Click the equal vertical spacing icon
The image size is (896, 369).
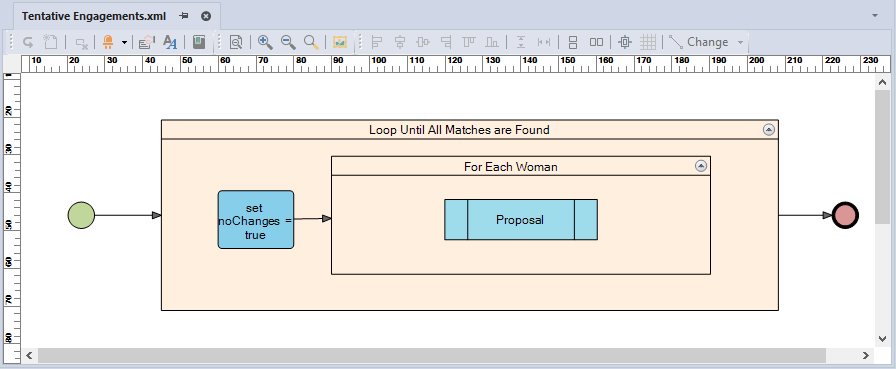coord(521,42)
